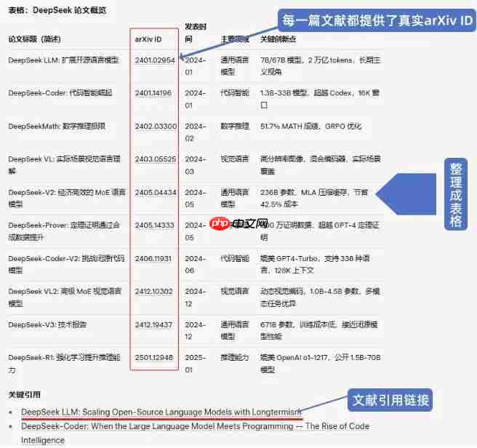Click the '发表时间' column header
The width and height of the screenshot is (477, 448).
196,33
